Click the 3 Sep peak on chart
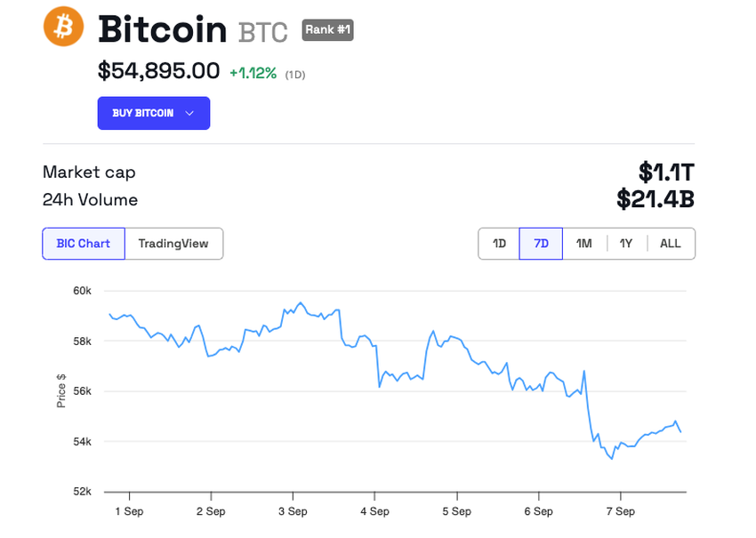The height and width of the screenshot is (538, 756). 301,302
